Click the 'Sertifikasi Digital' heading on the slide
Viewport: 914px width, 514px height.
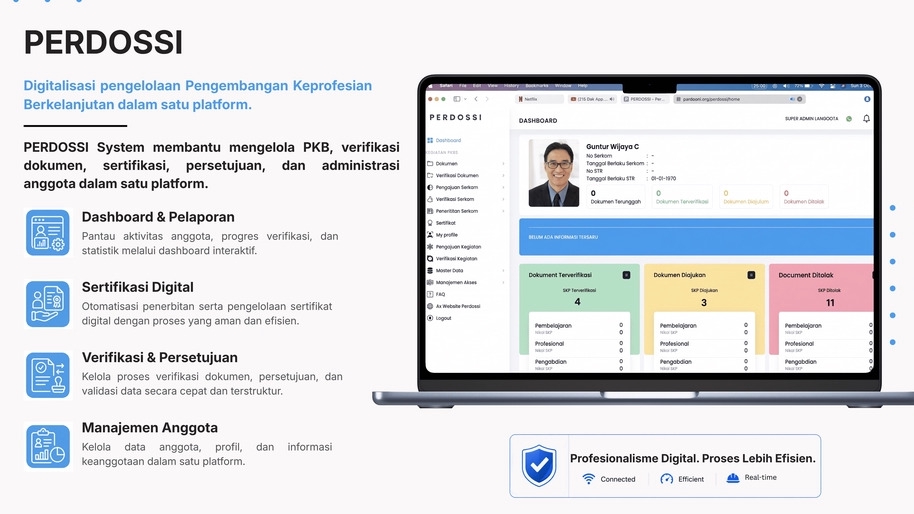point(138,287)
